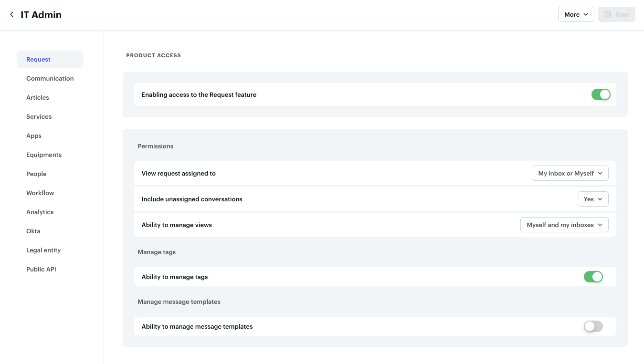
Task: Select People in the sidebar
Action: point(36,174)
